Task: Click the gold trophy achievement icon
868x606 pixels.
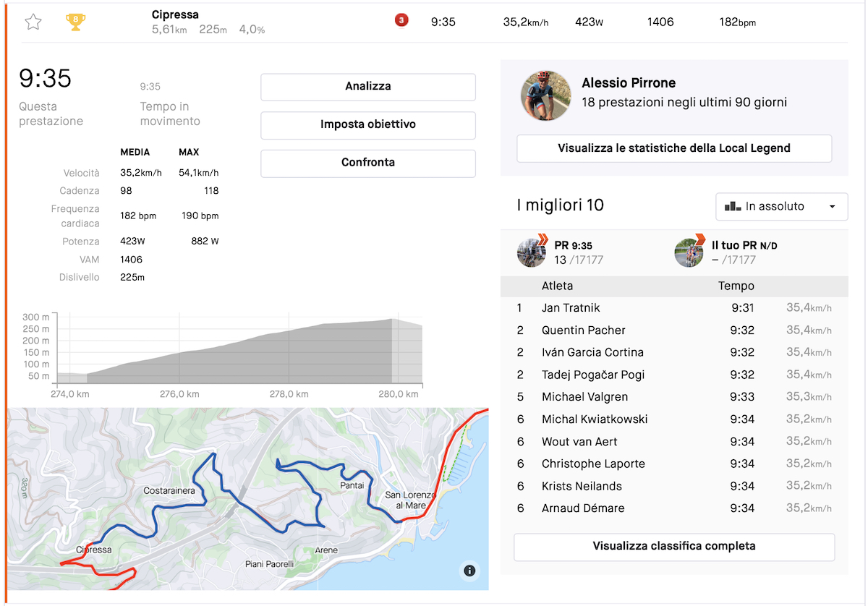Action: tap(75, 22)
